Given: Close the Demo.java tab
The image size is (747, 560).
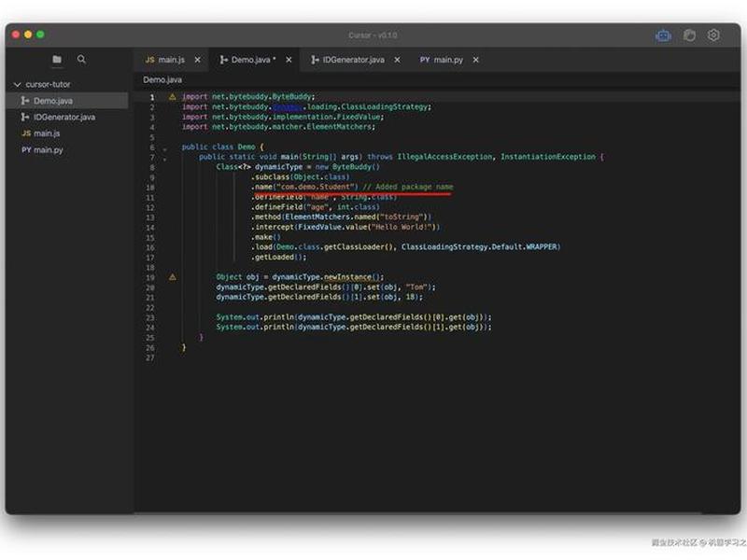Looking at the screenshot, I should pos(289,60).
